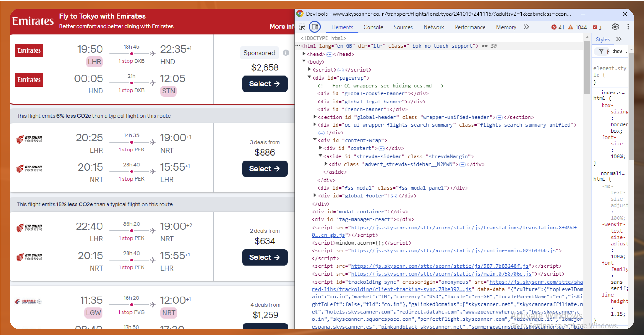Click the Sponsored info icon
The width and height of the screenshot is (644, 335).
point(286,53)
